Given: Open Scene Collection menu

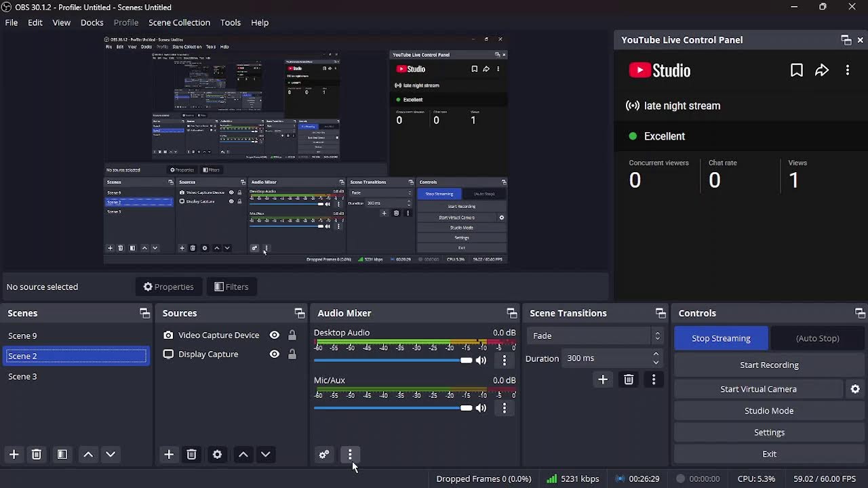Looking at the screenshot, I should click(x=180, y=22).
